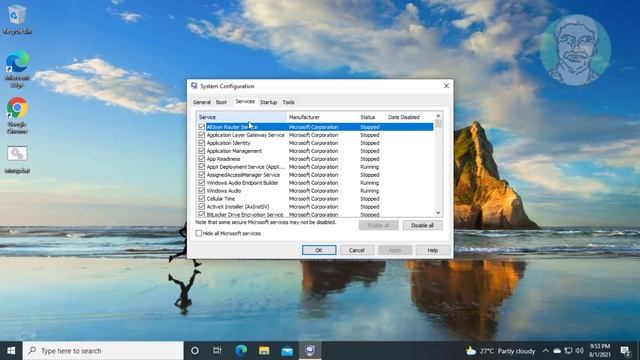Close the System Configuration dialog
This screenshot has height=360, width=640.
[x=446, y=86]
